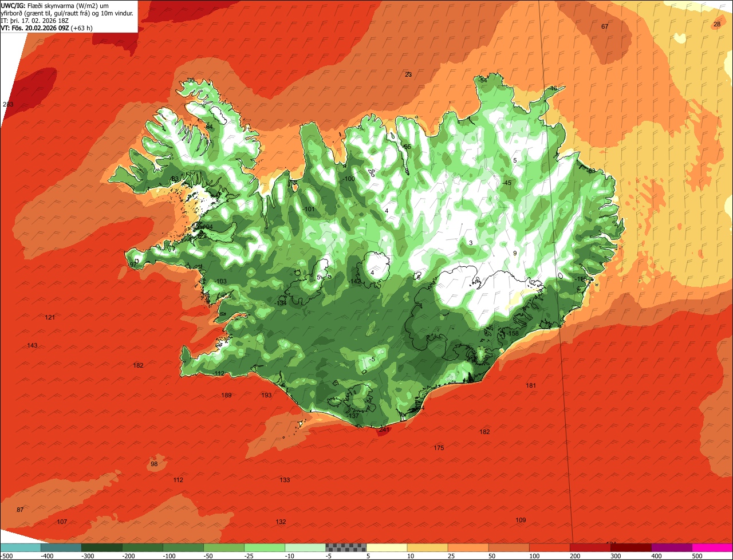Screen dimensions: 733x560
Task: Click the map value '103' on the west coast
Action: tap(222, 281)
